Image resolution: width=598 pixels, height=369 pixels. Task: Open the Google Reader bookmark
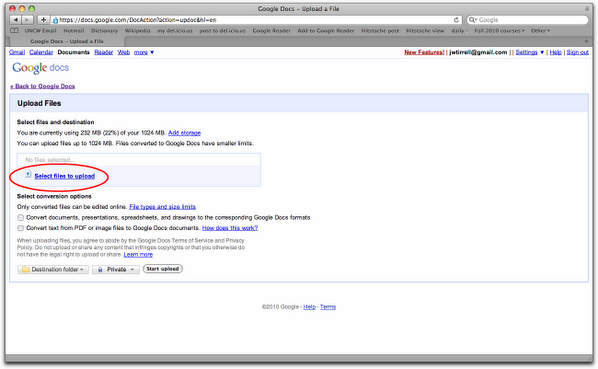click(272, 30)
